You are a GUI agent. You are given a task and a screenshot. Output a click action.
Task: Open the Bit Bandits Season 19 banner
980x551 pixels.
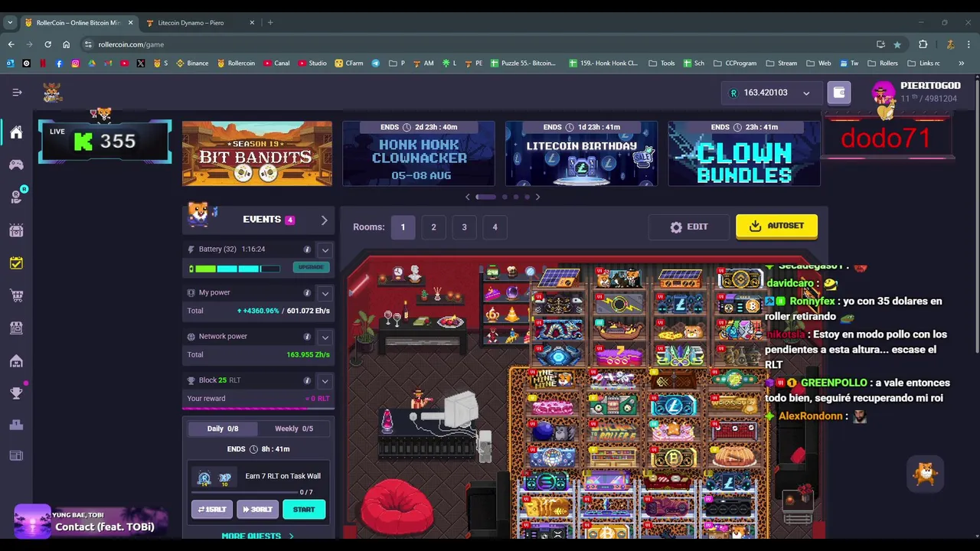pos(257,153)
